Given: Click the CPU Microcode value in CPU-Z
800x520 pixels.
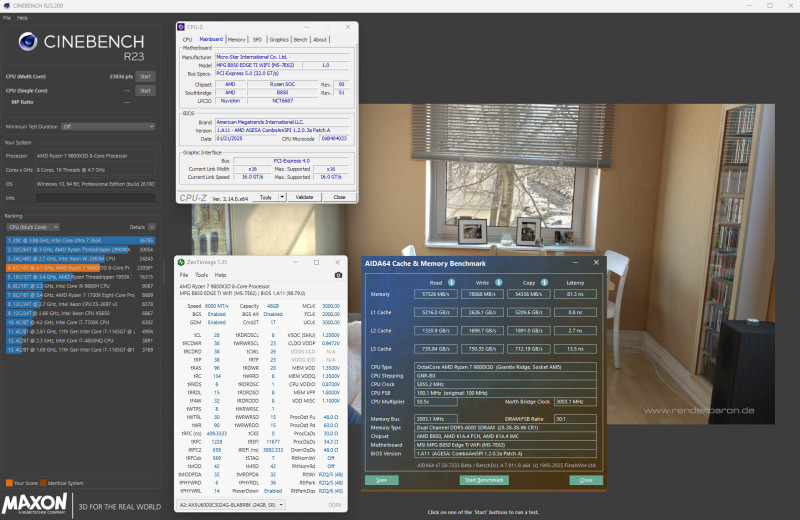Looking at the screenshot, I should tap(334, 138).
